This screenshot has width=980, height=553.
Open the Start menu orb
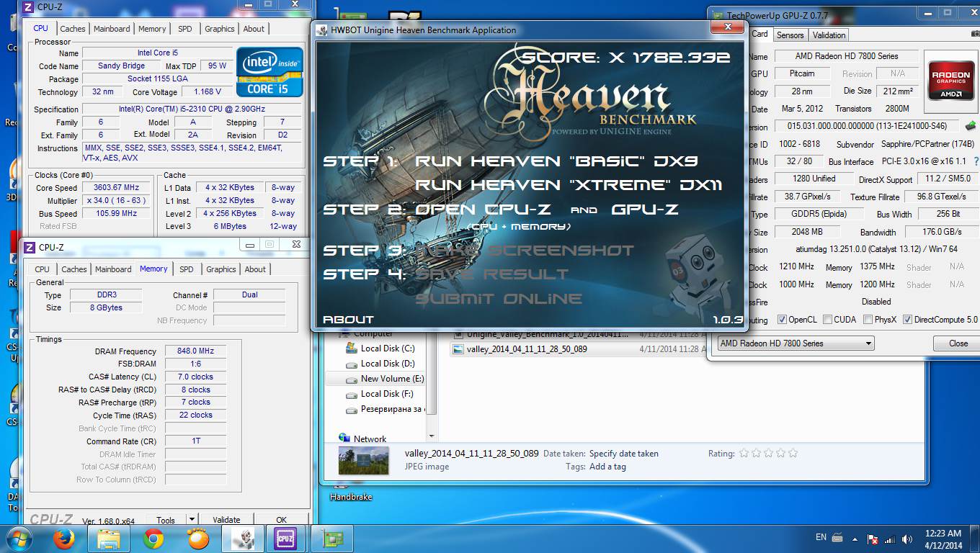[x=19, y=538]
